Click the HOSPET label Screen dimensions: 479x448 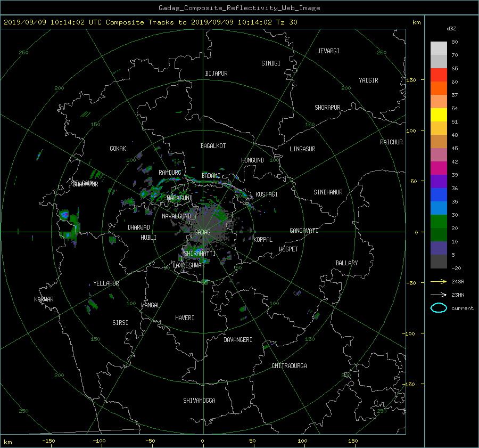coord(288,249)
